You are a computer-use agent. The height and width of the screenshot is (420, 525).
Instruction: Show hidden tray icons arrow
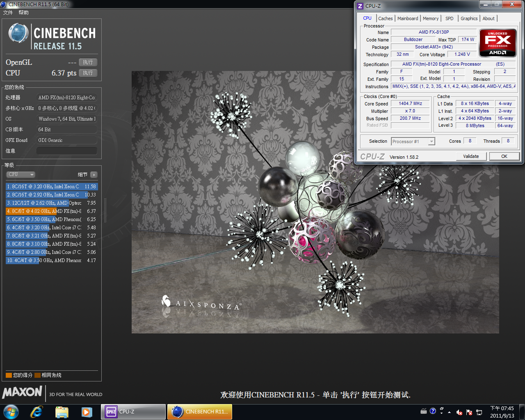[x=450, y=412]
